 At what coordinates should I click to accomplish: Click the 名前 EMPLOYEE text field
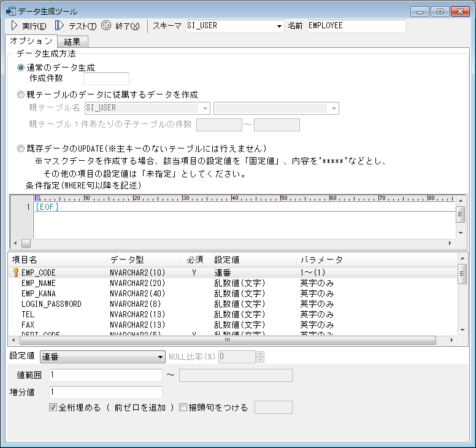(x=356, y=26)
